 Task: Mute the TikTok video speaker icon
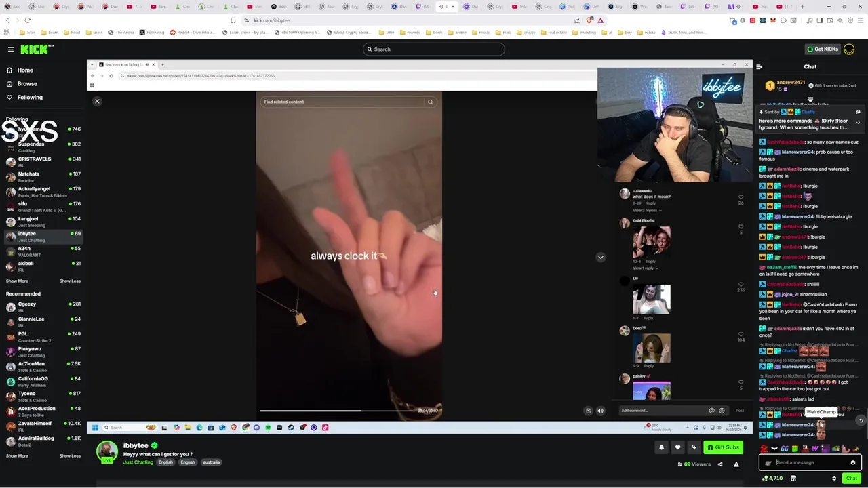[x=600, y=411]
